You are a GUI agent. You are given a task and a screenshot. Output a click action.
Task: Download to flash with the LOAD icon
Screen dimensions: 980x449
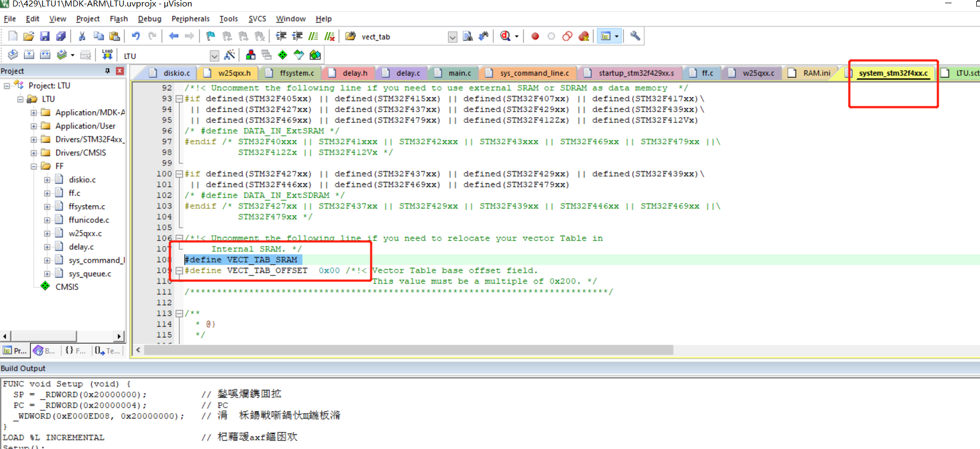107,55
